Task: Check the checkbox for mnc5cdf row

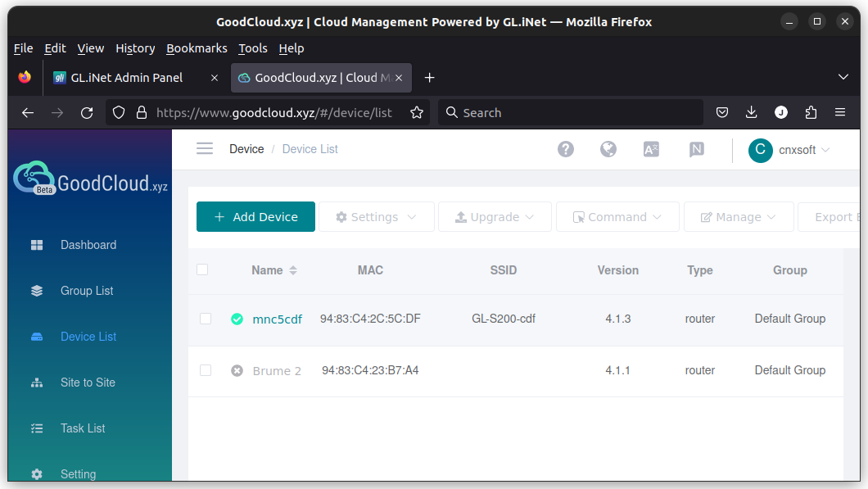Action: coord(206,319)
